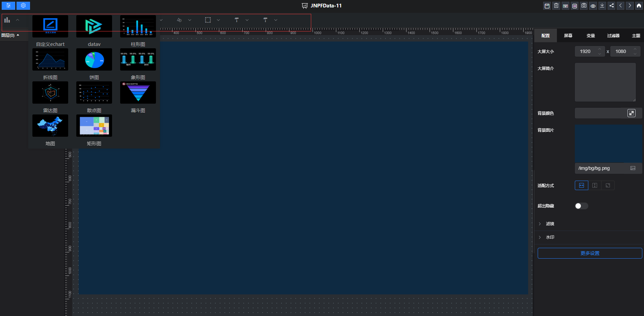Expand the 水印 section

(x=550, y=237)
